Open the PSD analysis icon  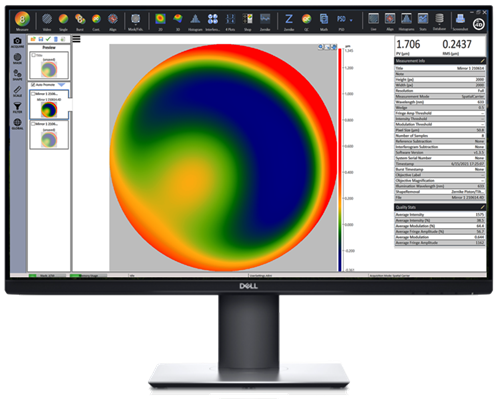(x=341, y=21)
